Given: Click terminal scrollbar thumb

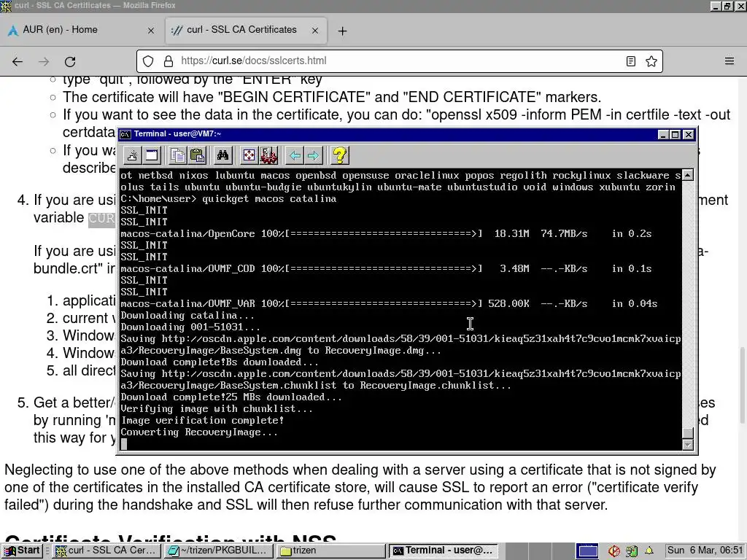Looking at the screenshot, I should tap(687, 433).
